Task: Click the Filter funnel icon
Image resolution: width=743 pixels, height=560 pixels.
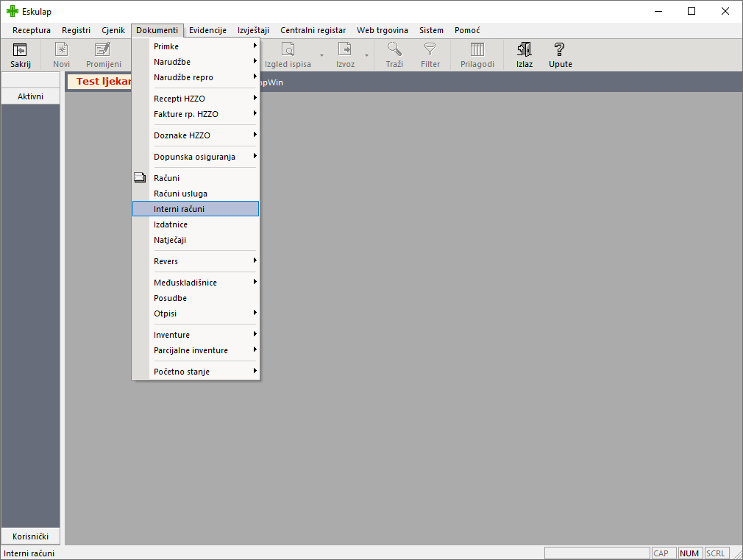Action: point(430,50)
